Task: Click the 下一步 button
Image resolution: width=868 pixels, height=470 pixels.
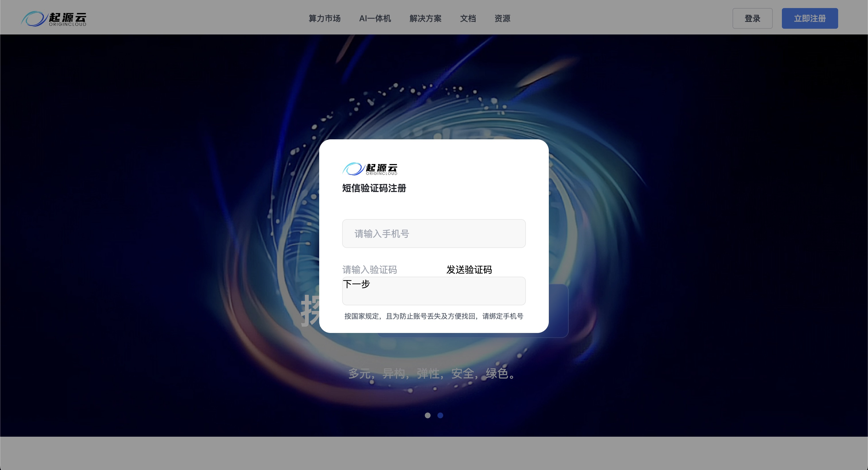Action: [356, 285]
